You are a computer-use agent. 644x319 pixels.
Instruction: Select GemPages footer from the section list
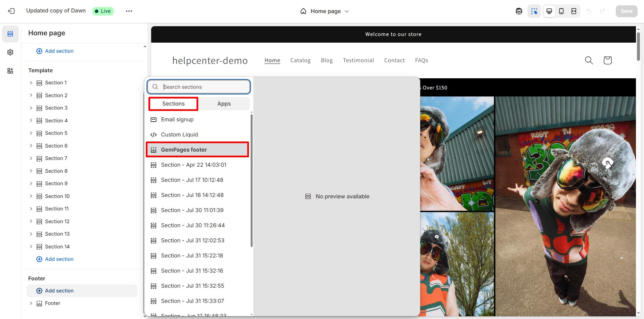tap(197, 149)
